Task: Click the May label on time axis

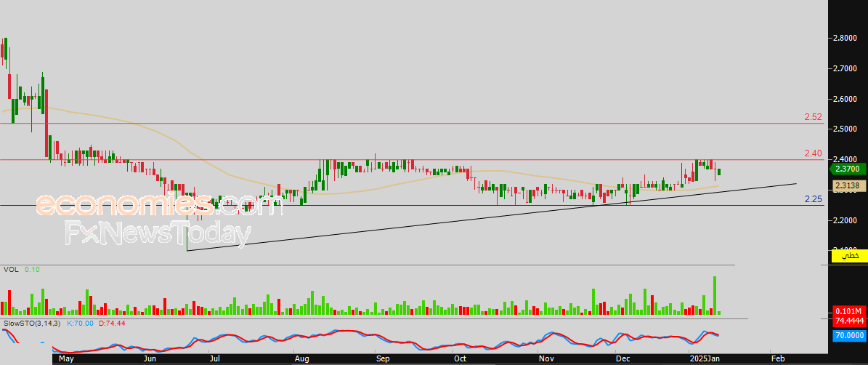Action: [65, 359]
